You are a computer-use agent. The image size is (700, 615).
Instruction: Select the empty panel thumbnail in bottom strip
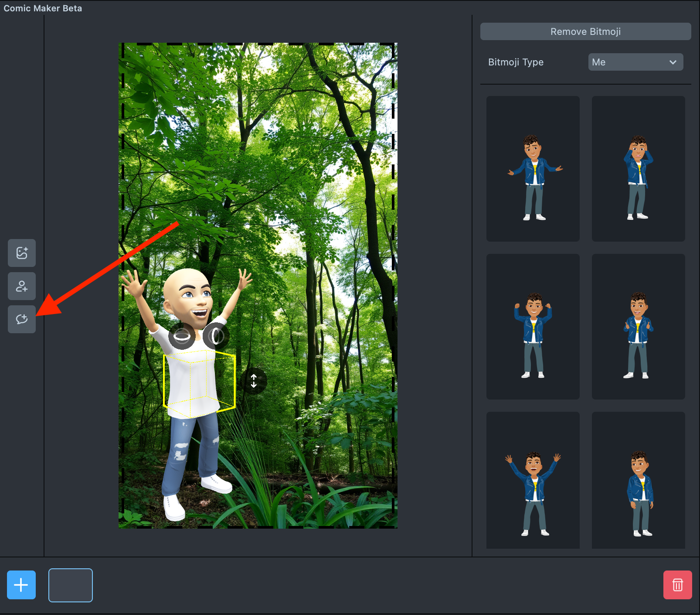click(x=71, y=585)
